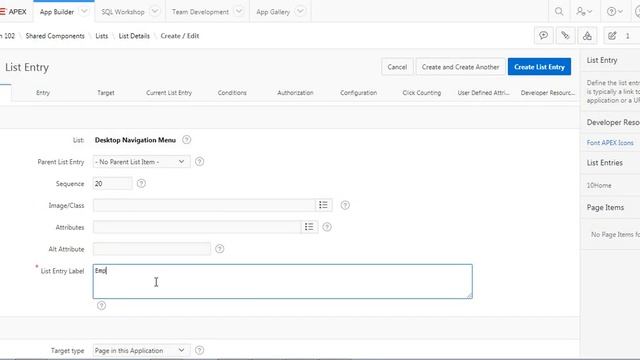Click the developer comment pencil icon
Image resolution: width=640 pixels, height=360 pixels.
pyautogui.click(x=565, y=36)
